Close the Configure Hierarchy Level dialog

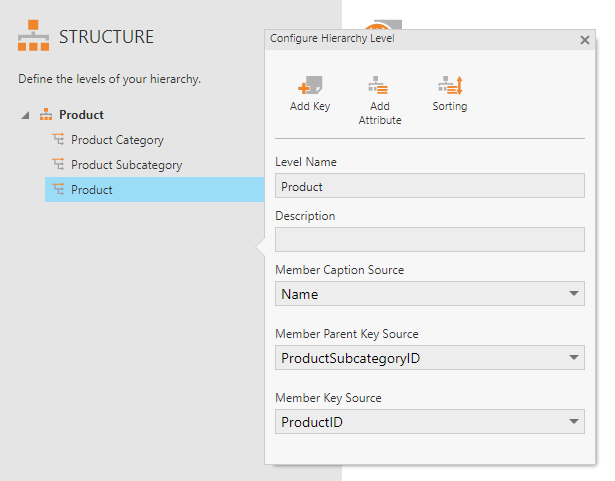[x=585, y=40]
